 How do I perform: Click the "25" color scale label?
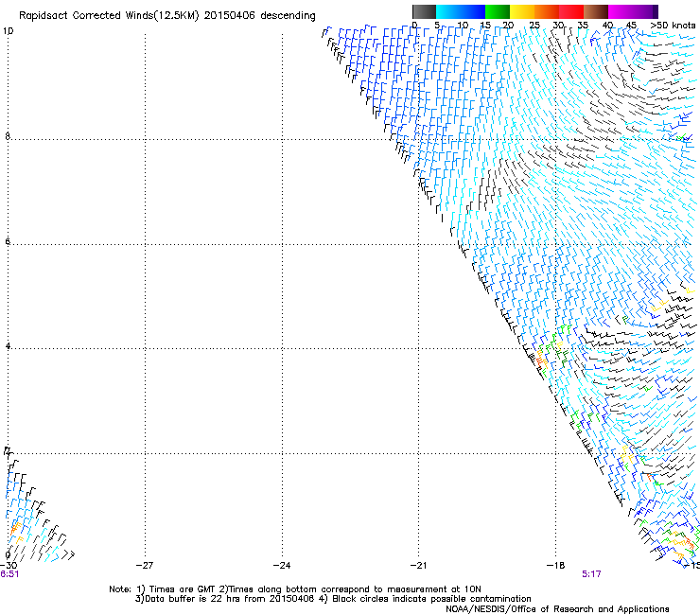pos(534,26)
